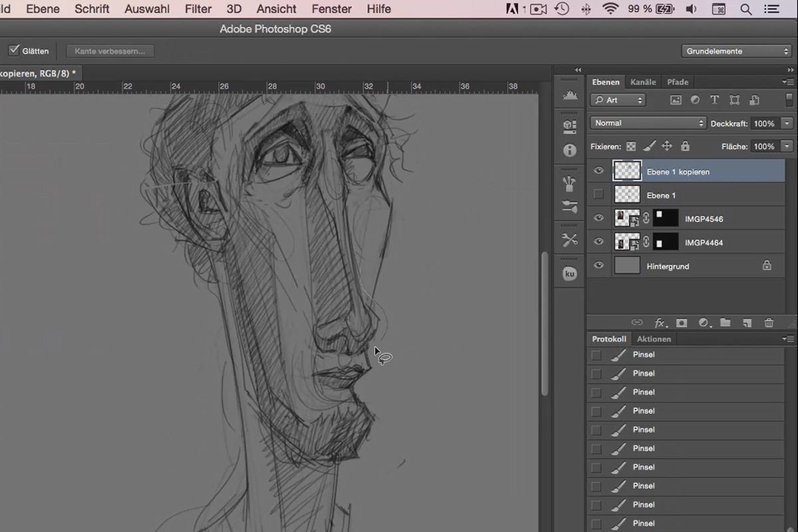The height and width of the screenshot is (532, 798).
Task: Show the hidden Ebene 1 layer
Action: pyautogui.click(x=598, y=195)
